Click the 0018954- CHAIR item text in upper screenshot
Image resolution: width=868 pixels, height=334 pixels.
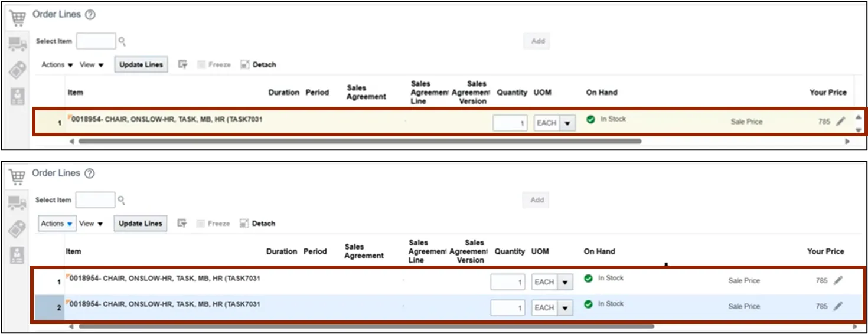(x=167, y=120)
